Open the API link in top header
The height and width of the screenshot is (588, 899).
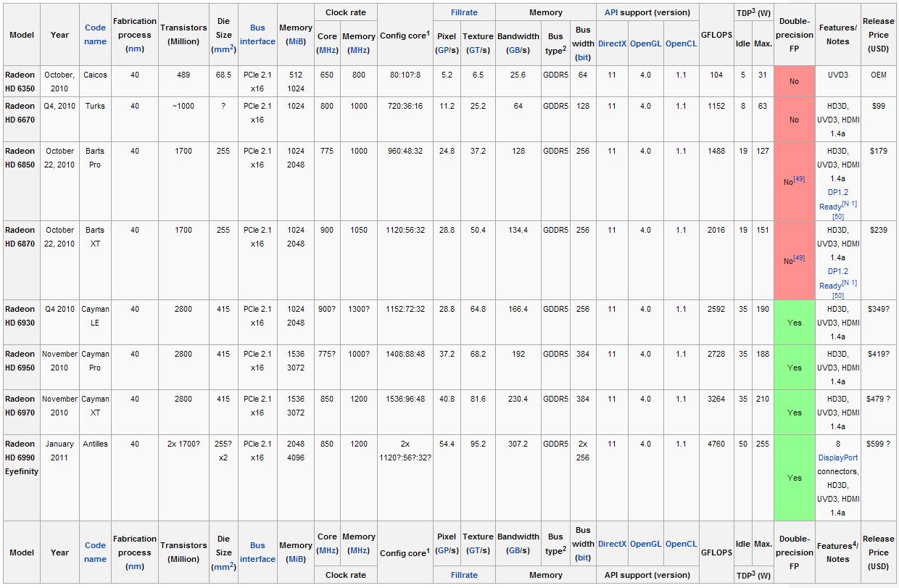tap(611, 12)
